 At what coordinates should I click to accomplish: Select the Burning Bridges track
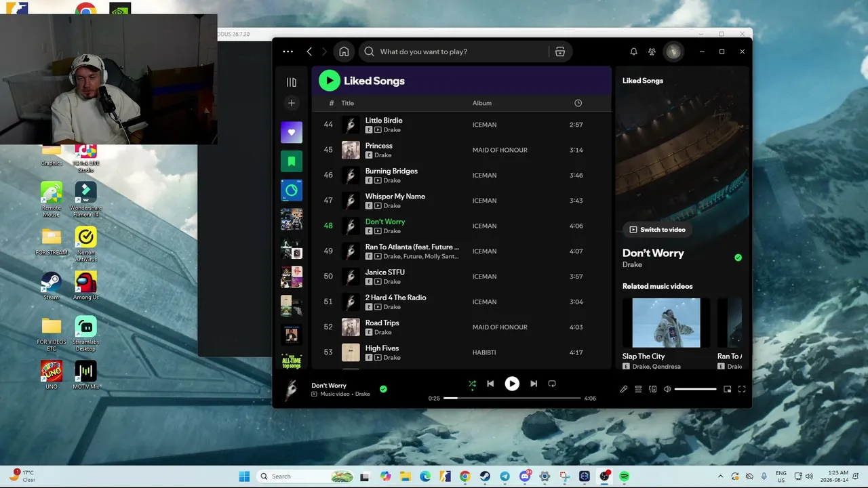pos(461,176)
